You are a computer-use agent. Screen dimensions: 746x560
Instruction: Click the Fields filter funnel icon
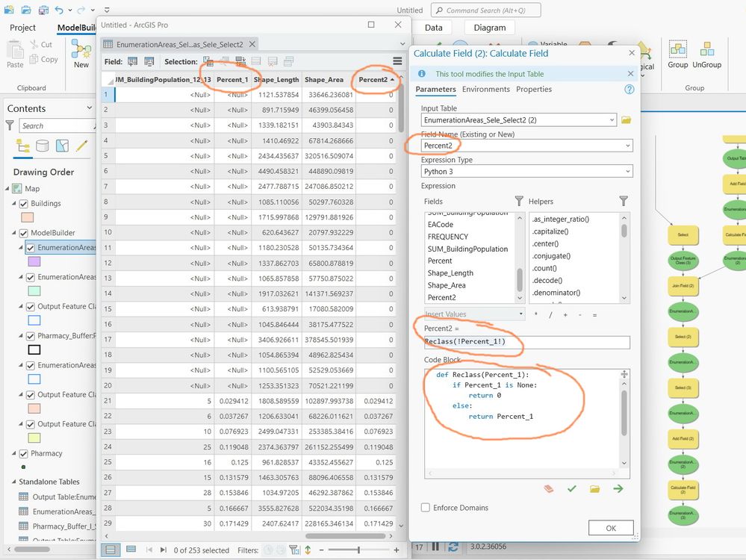point(518,202)
